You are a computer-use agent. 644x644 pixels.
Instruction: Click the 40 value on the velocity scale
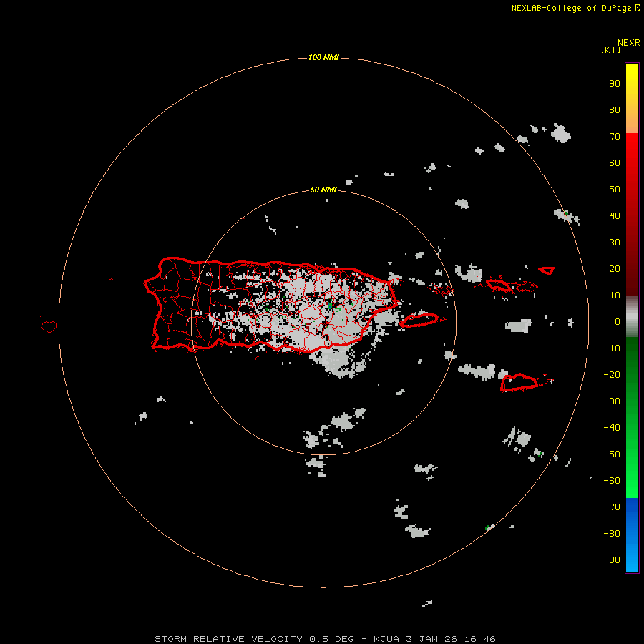[615, 216]
